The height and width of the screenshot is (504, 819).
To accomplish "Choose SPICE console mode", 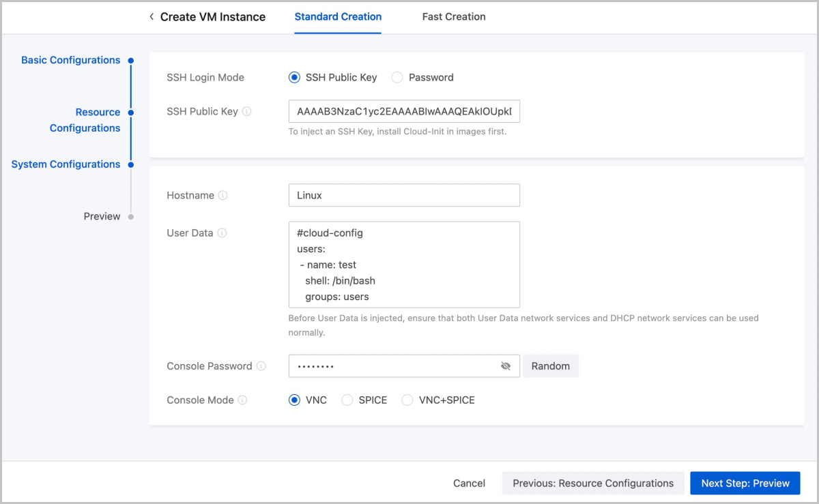I will click(x=347, y=400).
